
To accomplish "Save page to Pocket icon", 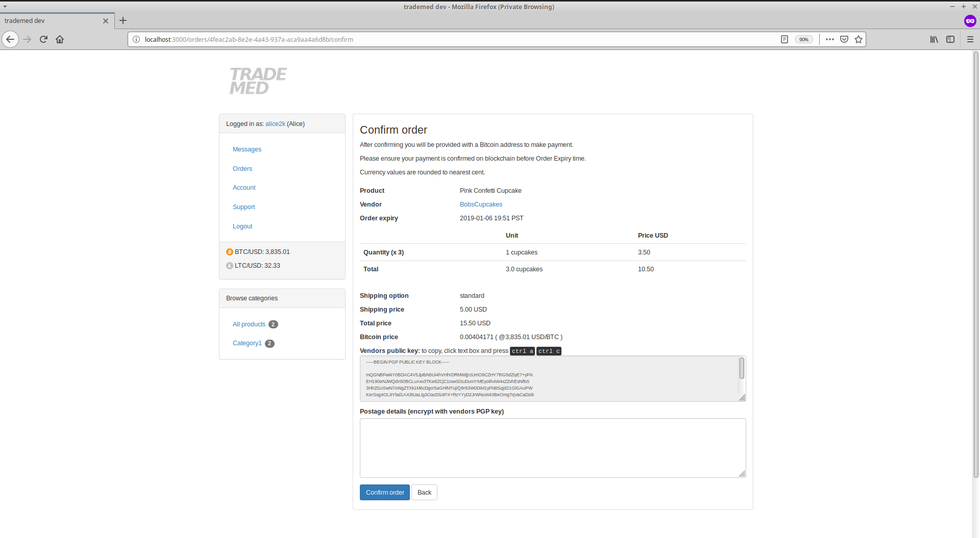I will (844, 39).
